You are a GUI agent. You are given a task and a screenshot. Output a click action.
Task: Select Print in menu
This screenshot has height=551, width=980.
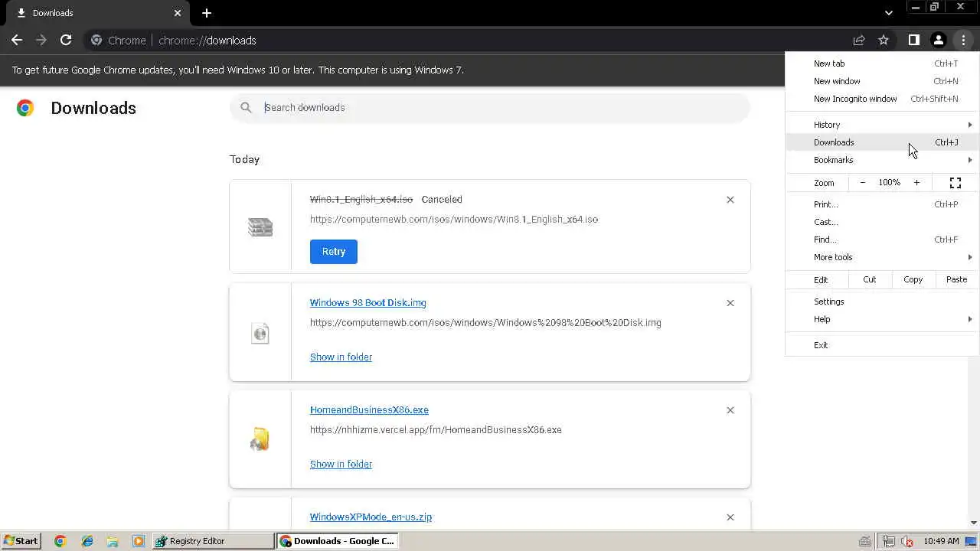882,204
